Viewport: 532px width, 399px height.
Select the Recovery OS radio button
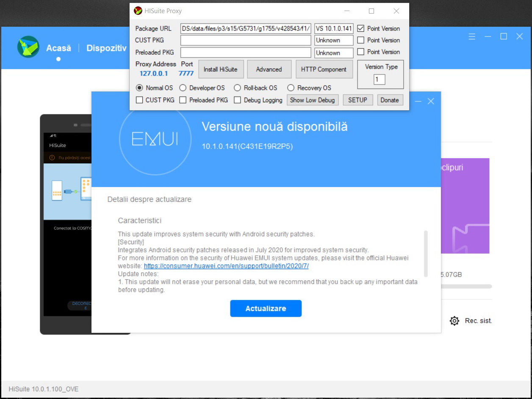[291, 88]
